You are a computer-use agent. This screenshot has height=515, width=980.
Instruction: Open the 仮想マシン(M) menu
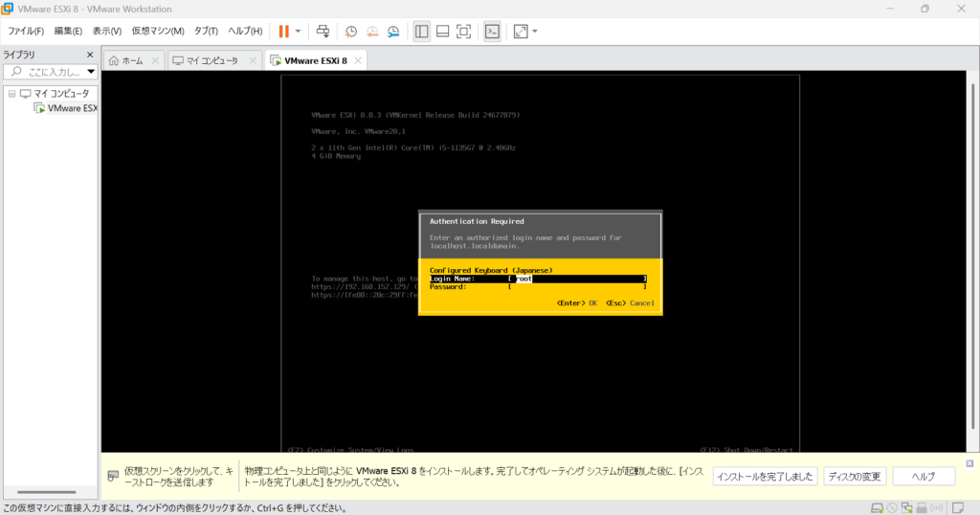coord(158,32)
